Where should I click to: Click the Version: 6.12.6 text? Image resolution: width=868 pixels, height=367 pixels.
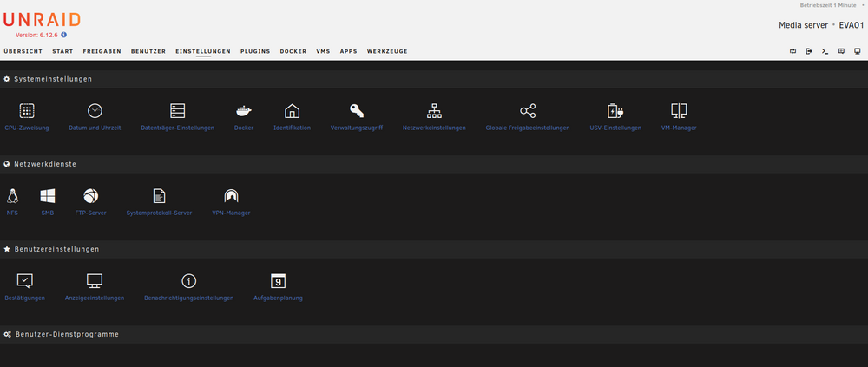36,35
